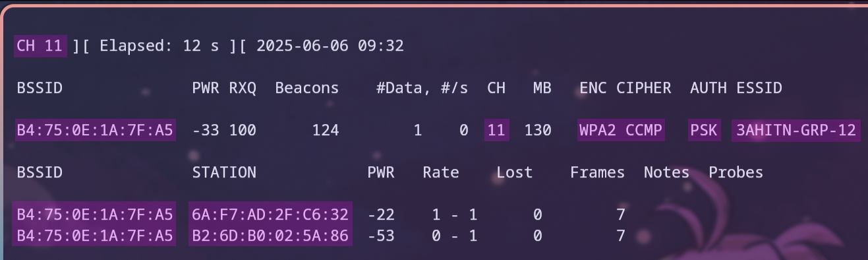
Task: Click the 130 MB rate value
Action: tap(538, 131)
